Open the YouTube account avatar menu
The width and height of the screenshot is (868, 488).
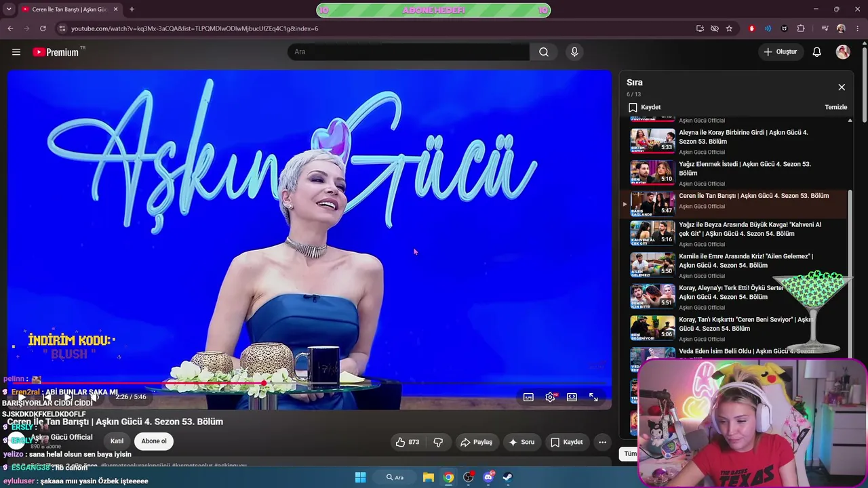click(x=843, y=52)
